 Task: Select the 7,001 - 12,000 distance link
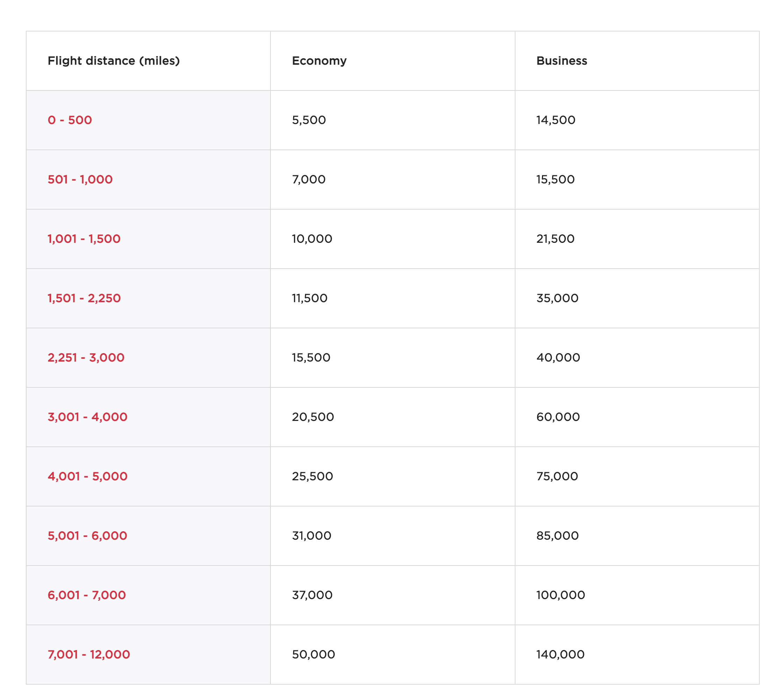88,655
